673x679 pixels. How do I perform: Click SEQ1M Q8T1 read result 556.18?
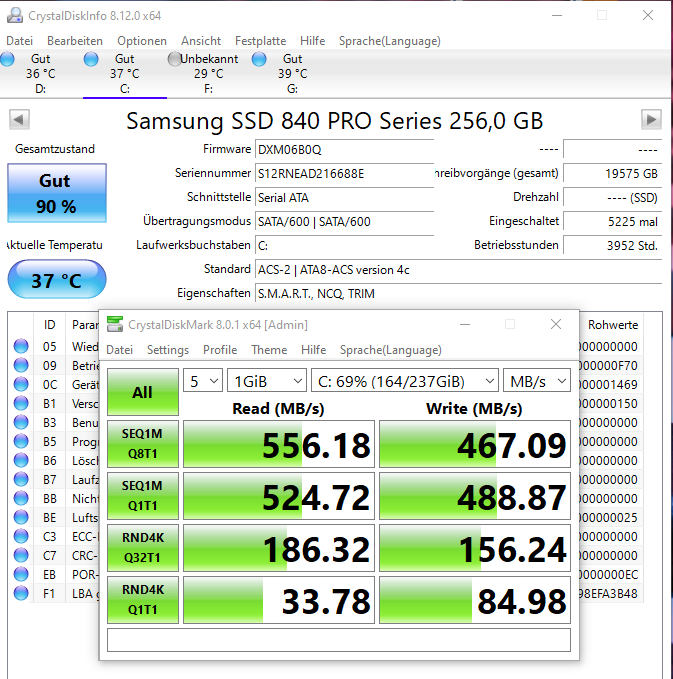pyautogui.click(x=278, y=444)
